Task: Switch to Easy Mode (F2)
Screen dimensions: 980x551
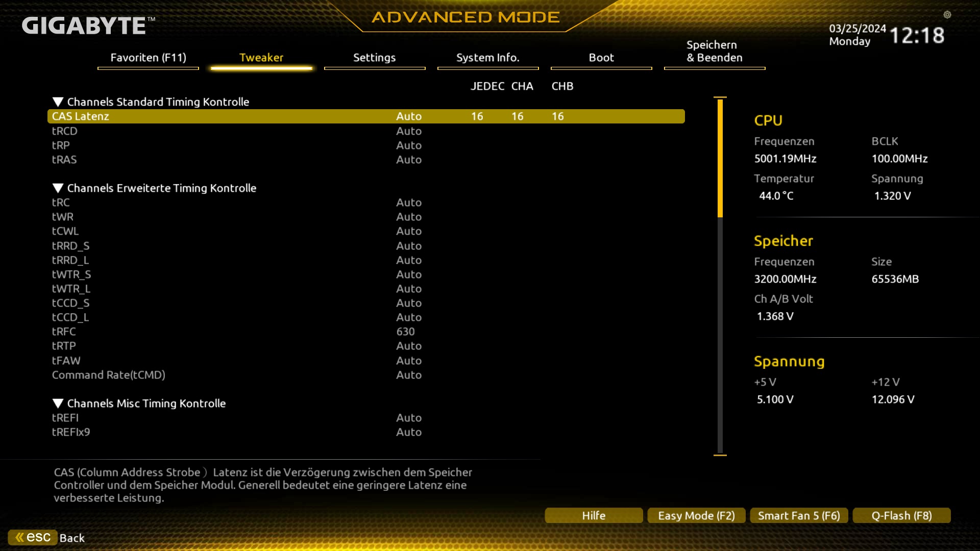Action: tap(696, 516)
